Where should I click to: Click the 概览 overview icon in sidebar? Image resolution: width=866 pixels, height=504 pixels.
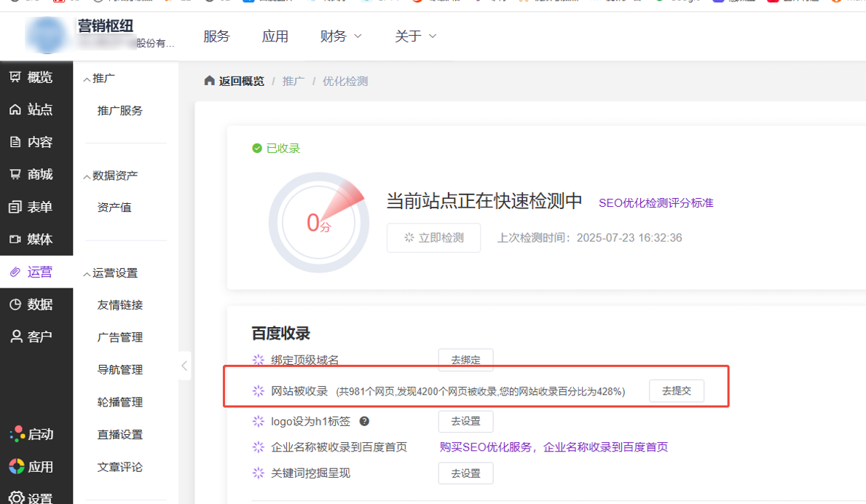[15, 77]
